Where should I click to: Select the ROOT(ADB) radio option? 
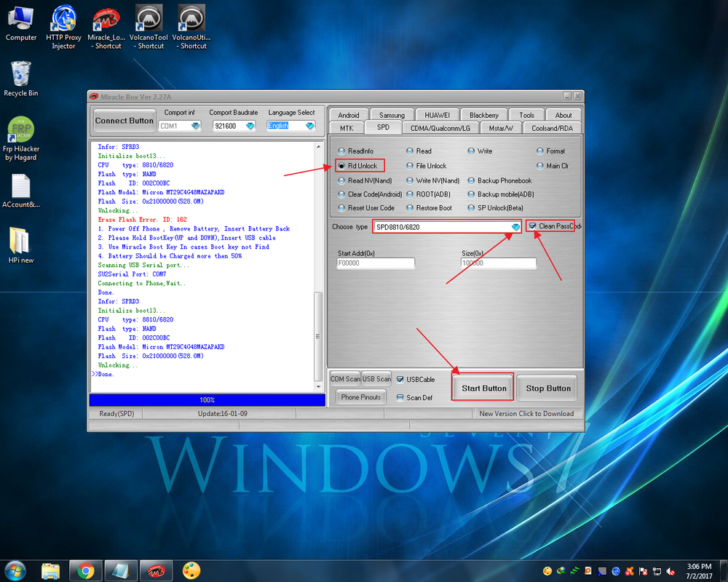click(428, 194)
